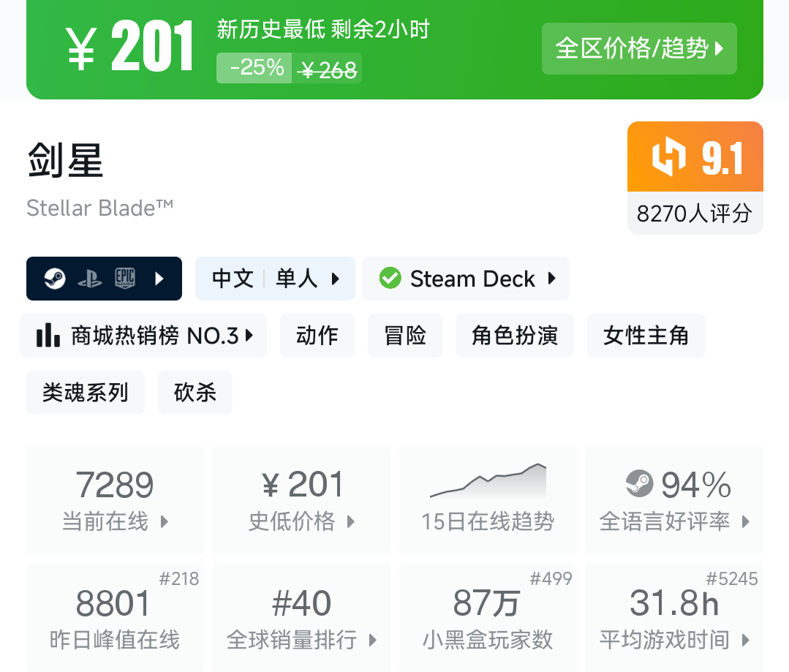Click the Steam icon beside 94%

(x=639, y=484)
